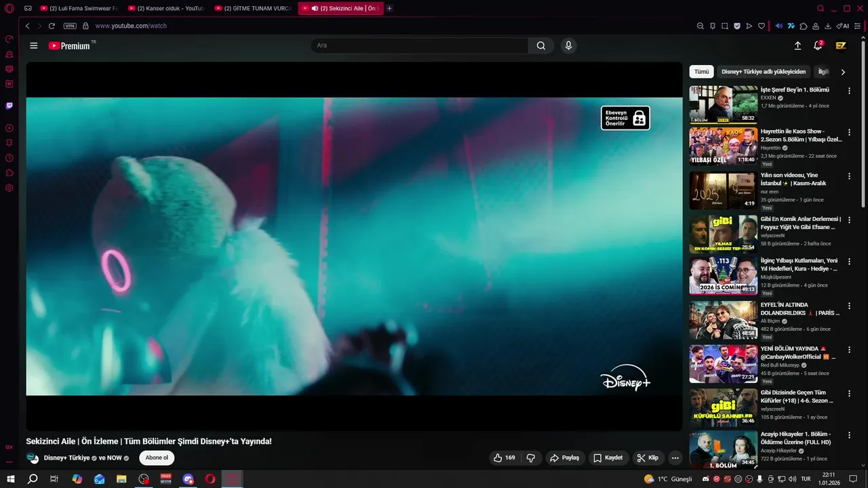868x488 pixels.
Task: Reload the page
Action: pos(52,26)
